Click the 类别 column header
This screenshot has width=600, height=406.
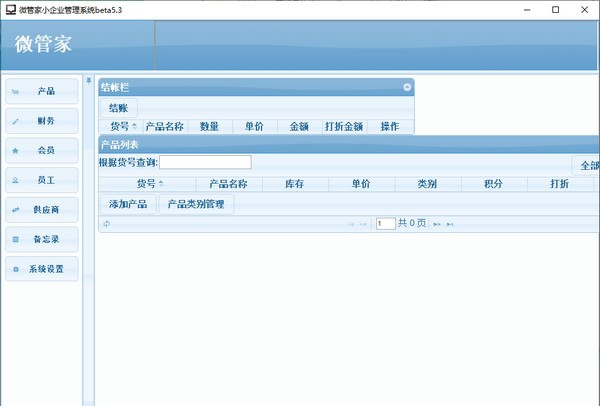coord(427,184)
